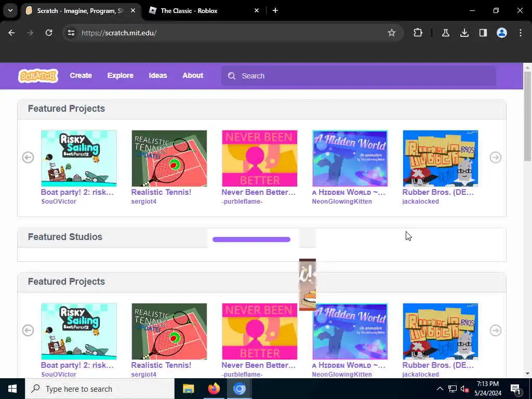Viewport: 532px width, 399px height.
Task: Open the Chrome three-dot menu
Action: click(x=521, y=33)
